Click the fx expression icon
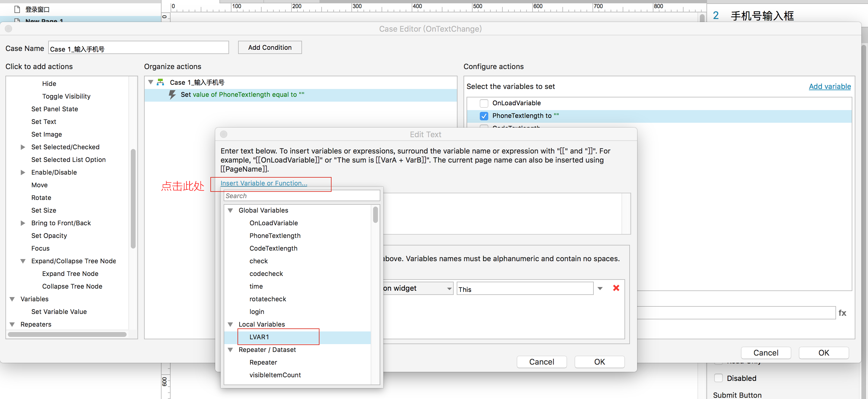 click(x=842, y=313)
